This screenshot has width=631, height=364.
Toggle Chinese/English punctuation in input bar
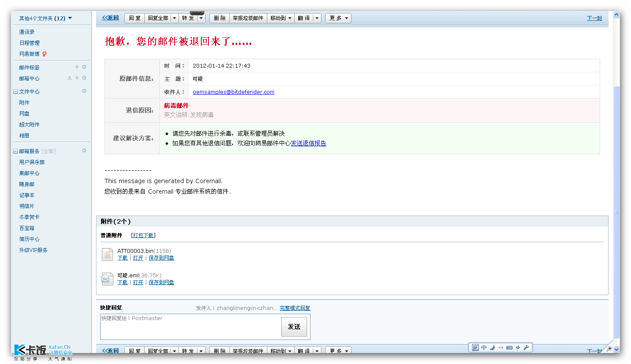[501, 348]
